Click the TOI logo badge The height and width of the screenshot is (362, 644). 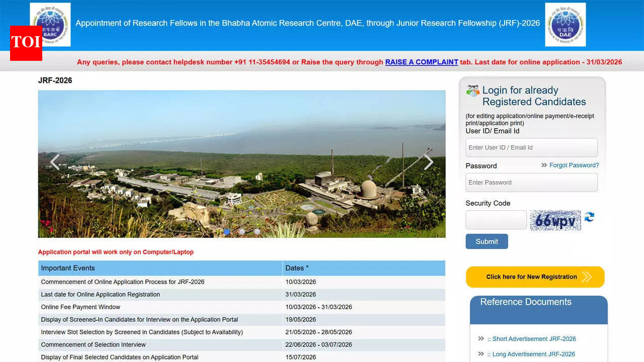pos(26,43)
